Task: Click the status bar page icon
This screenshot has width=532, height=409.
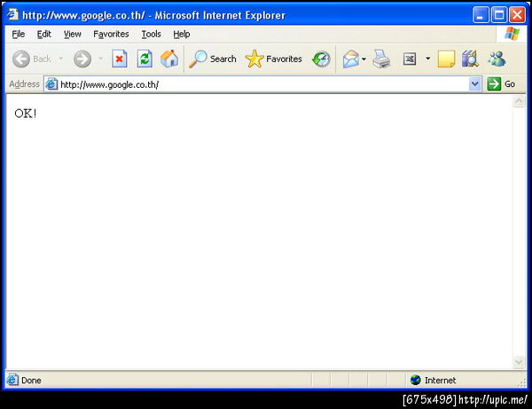Action: coord(12,380)
